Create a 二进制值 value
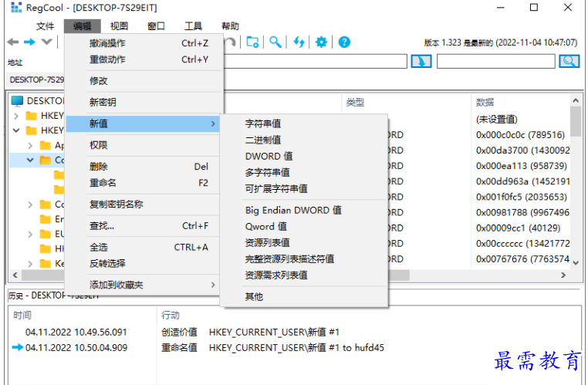The height and width of the screenshot is (385, 588). pyautogui.click(x=304, y=140)
